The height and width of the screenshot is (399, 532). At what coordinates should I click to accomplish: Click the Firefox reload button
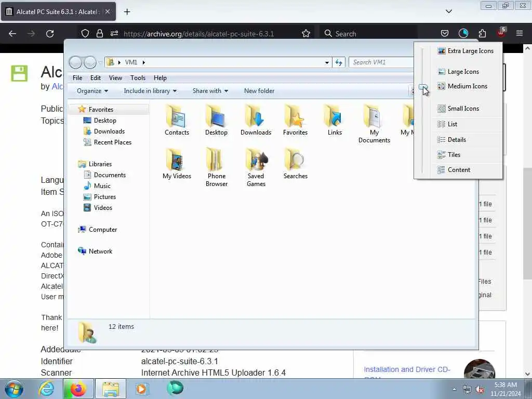pos(50,34)
